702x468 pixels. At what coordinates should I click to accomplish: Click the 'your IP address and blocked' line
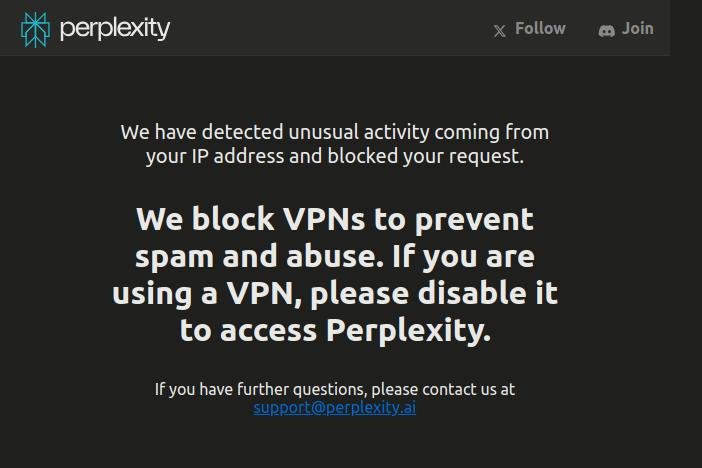[x=335, y=156]
